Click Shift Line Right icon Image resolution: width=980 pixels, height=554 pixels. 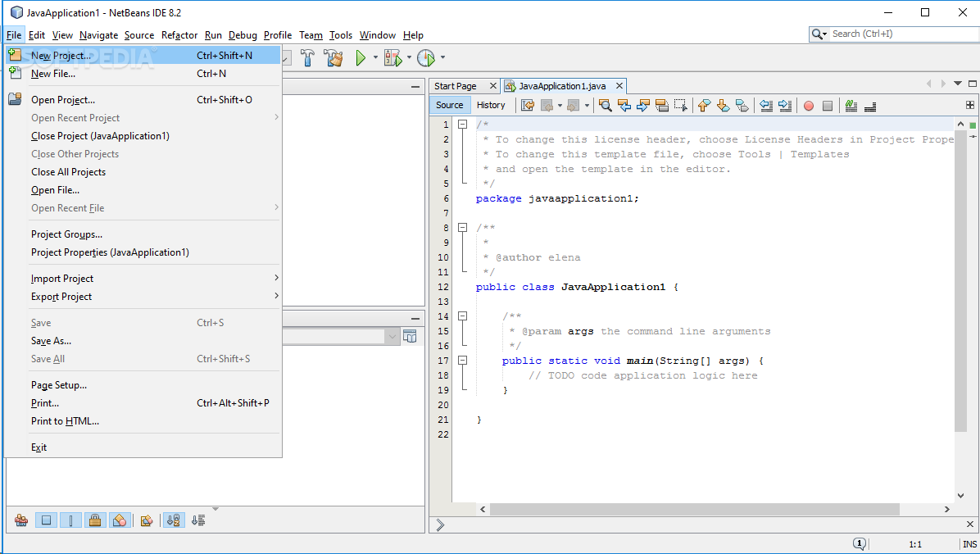(785, 105)
